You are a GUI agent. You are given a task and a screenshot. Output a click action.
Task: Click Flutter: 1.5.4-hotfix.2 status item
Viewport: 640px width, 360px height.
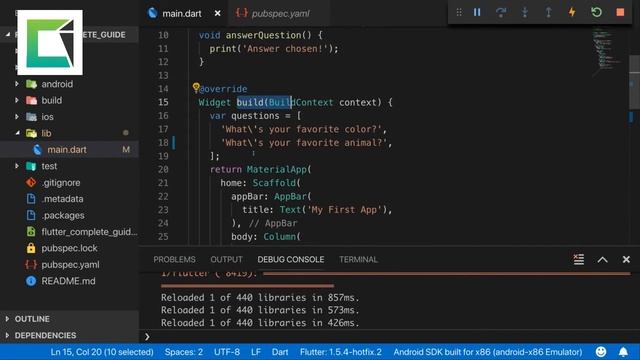point(341,352)
